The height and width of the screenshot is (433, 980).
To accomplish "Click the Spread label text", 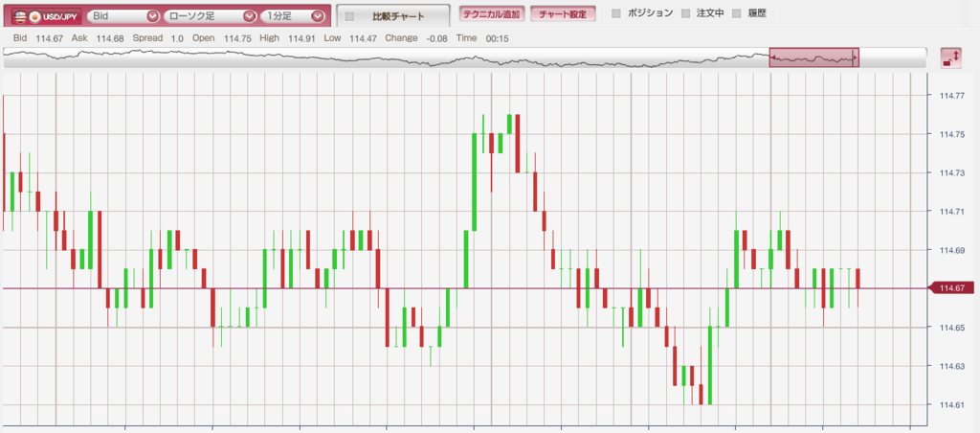I will pyautogui.click(x=147, y=38).
